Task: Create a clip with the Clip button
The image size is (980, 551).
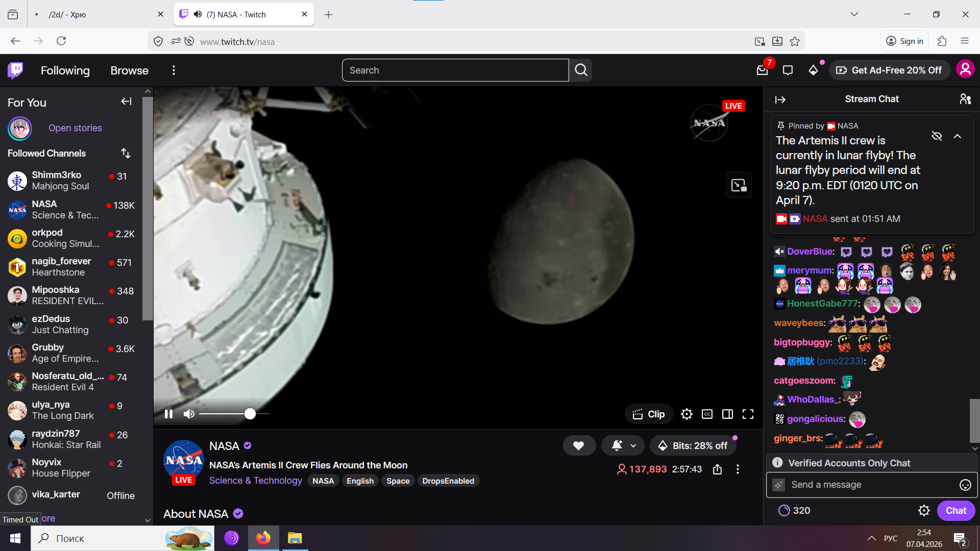Action: (x=649, y=414)
